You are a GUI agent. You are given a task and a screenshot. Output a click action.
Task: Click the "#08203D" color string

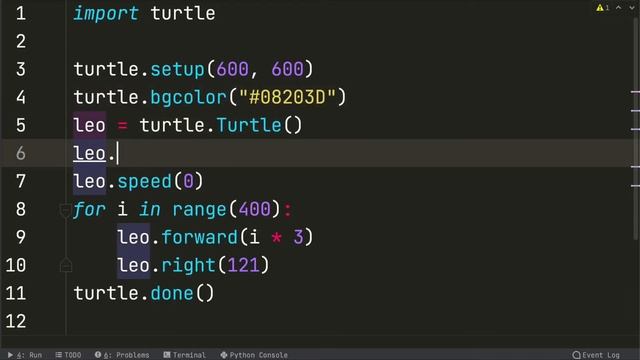pos(287,97)
